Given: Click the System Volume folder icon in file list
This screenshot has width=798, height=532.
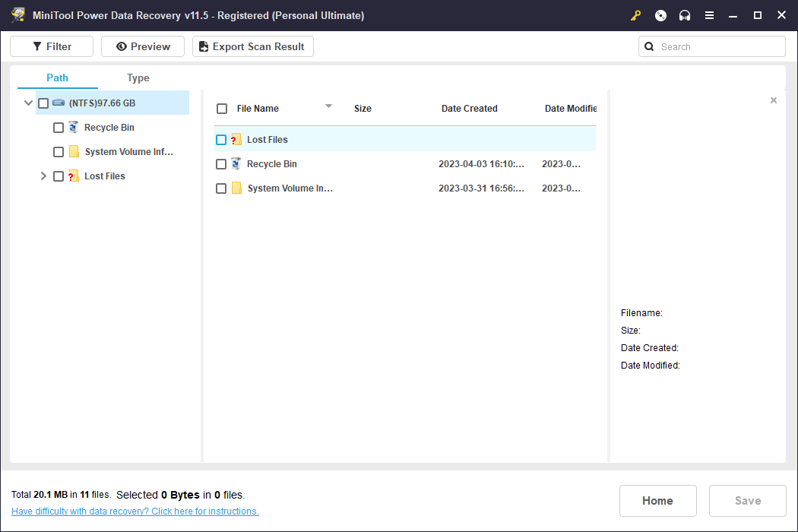Looking at the screenshot, I should (x=236, y=188).
